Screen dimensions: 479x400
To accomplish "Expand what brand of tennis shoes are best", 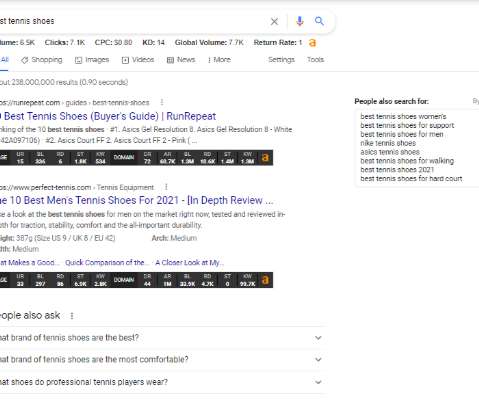I will click(x=162, y=338).
